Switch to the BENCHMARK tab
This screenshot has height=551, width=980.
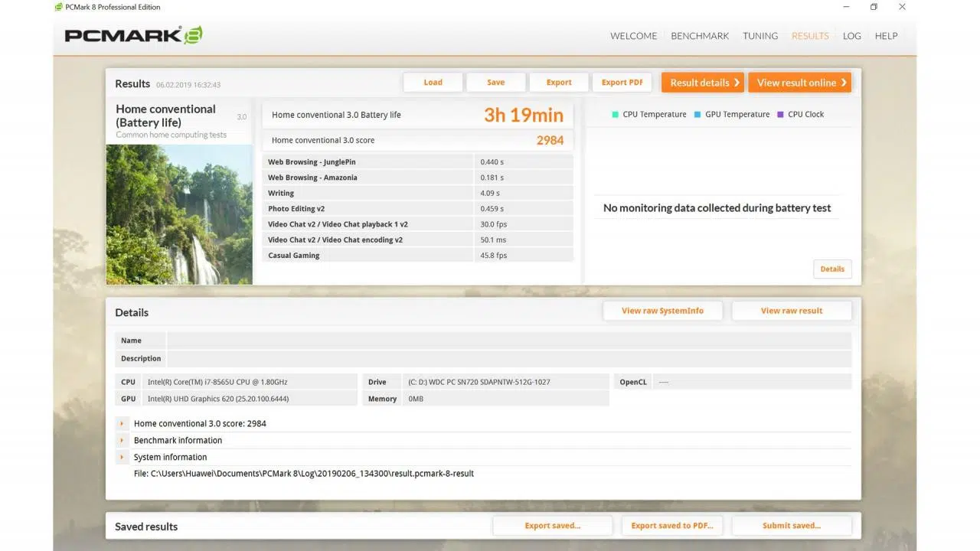tap(700, 36)
